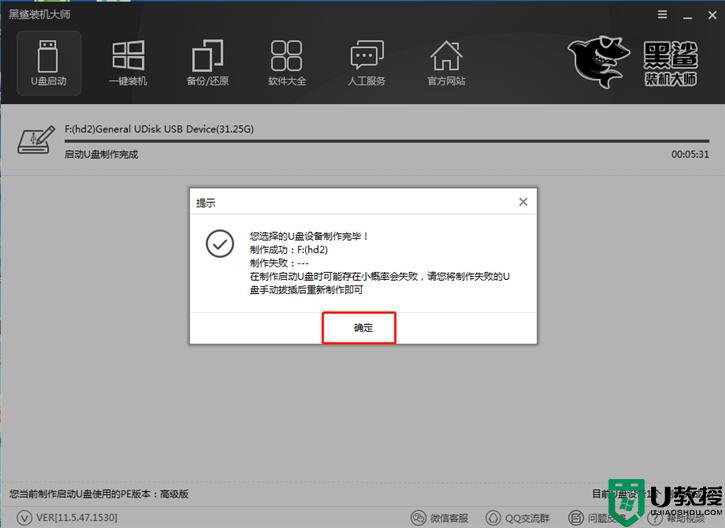
Task: Click the 提示 dialog title
Action: tap(205, 203)
